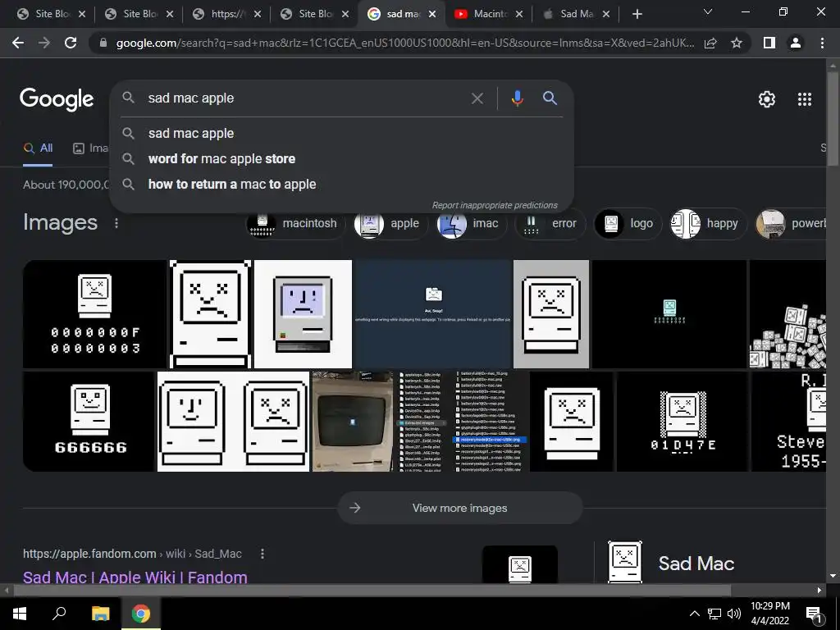Screen dimensions: 840x630
Task: Open the Images section three-dot options
Action: point(116,223)
